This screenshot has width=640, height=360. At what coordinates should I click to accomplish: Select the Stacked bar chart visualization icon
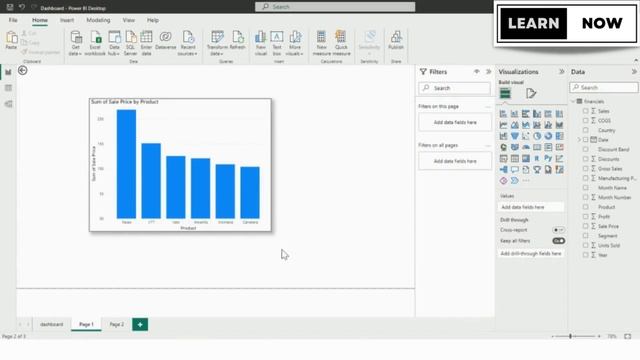tap(504, 114)
